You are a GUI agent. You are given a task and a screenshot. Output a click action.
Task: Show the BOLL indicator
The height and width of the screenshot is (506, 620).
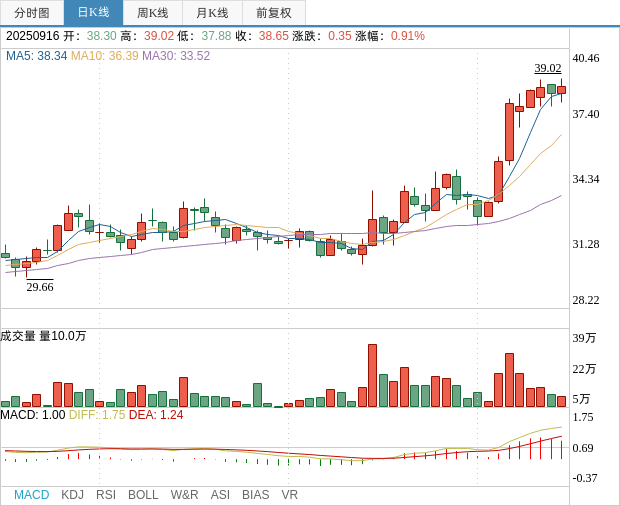tap(143, 495)
